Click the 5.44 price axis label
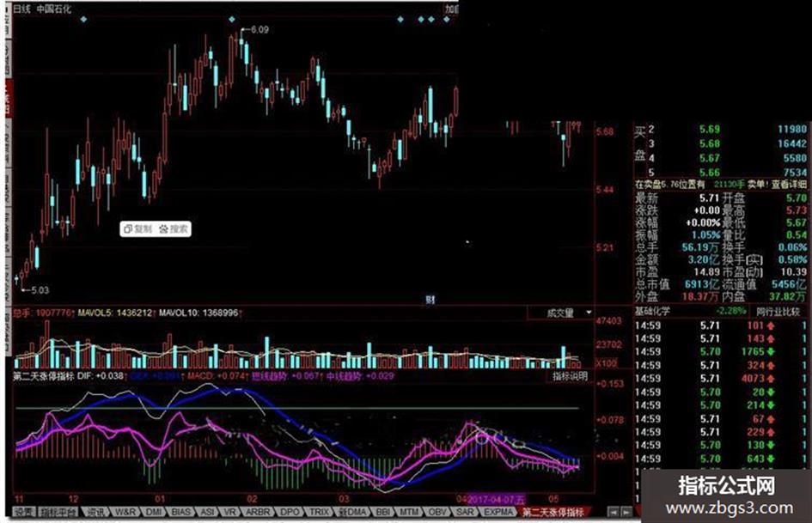 [x=605, y=190]
